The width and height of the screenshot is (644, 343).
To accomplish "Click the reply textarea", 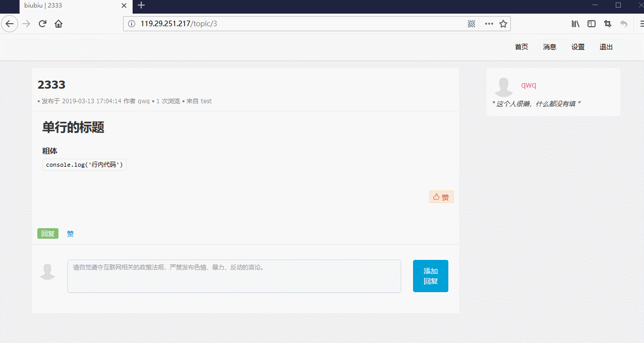I will 234,276.
